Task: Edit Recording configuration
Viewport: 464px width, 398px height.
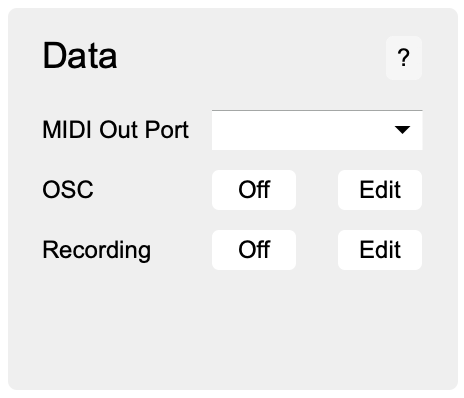Action: pyautogui.click(x=380, y=250)
